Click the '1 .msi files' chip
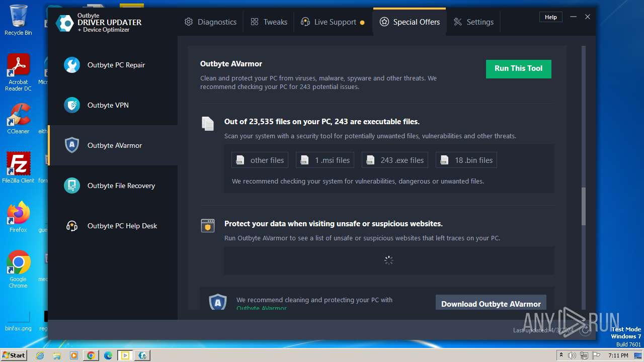 325,160
